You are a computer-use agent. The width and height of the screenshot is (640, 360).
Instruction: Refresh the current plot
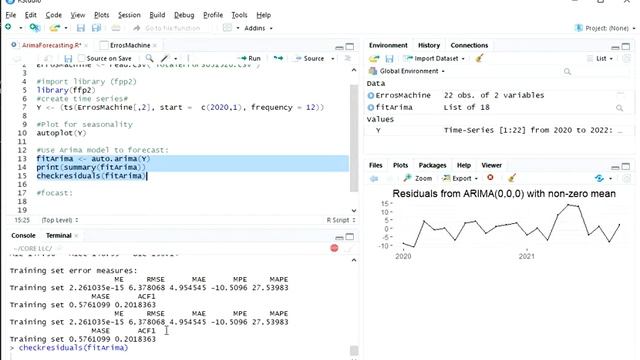599,178
